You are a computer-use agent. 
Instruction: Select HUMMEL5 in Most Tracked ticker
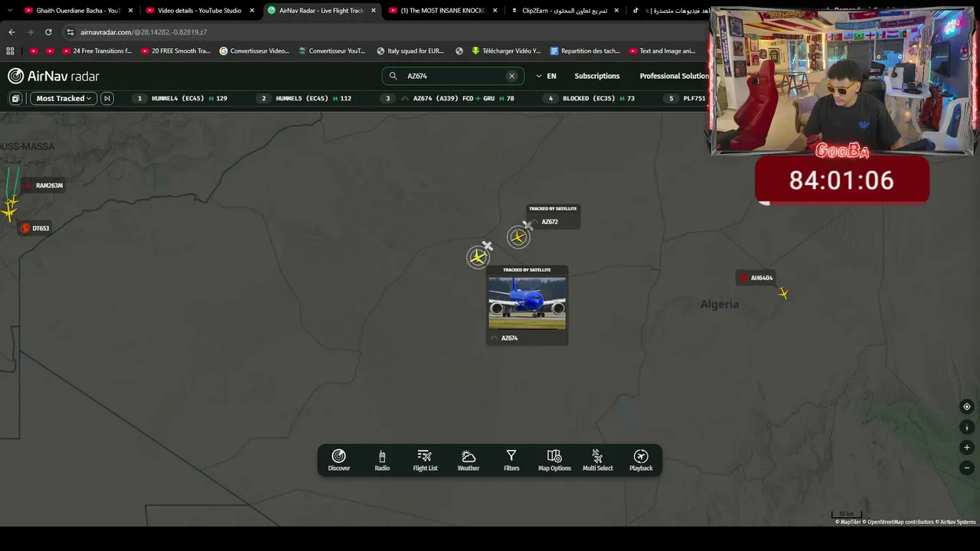tap(306, 98)
